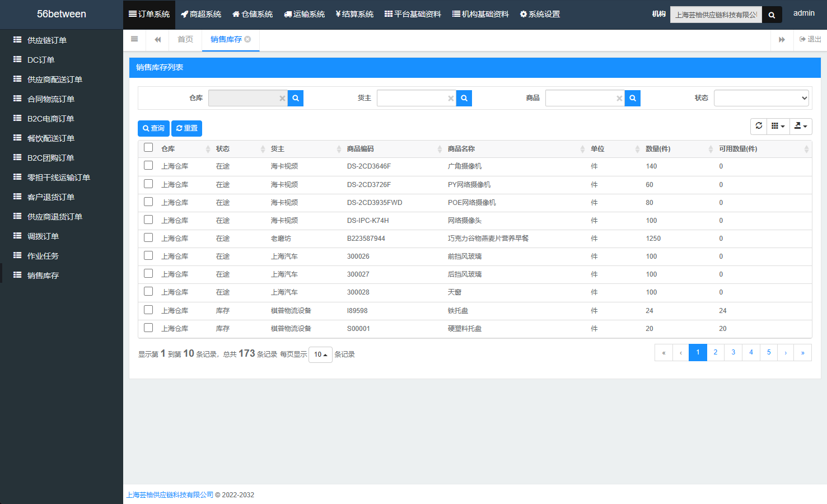
Task: Open the columns visibility dropdown
Action: [778, 126]
